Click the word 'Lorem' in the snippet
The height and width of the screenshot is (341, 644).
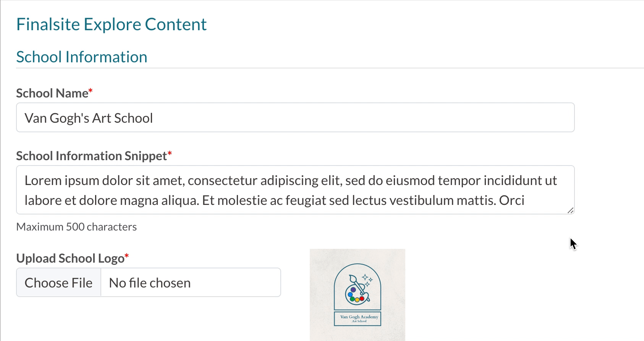tap(42, 180)
